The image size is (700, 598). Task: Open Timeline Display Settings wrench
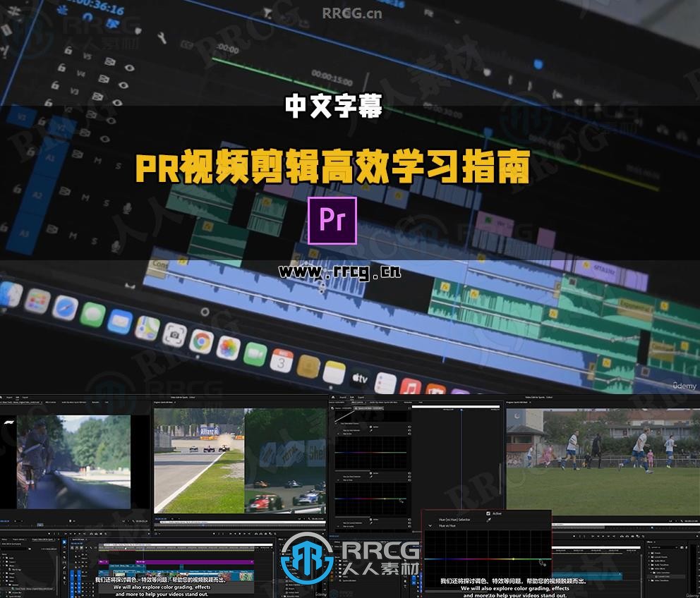coord(162,38)
